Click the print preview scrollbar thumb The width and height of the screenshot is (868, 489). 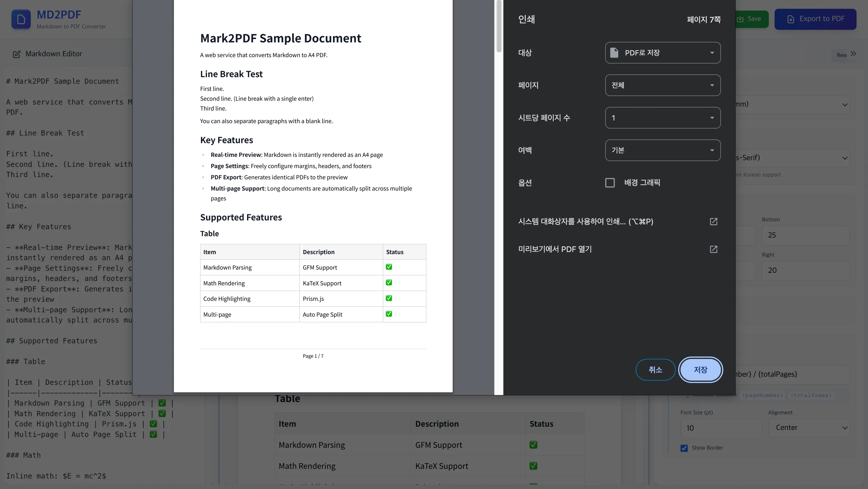(499, 26)
